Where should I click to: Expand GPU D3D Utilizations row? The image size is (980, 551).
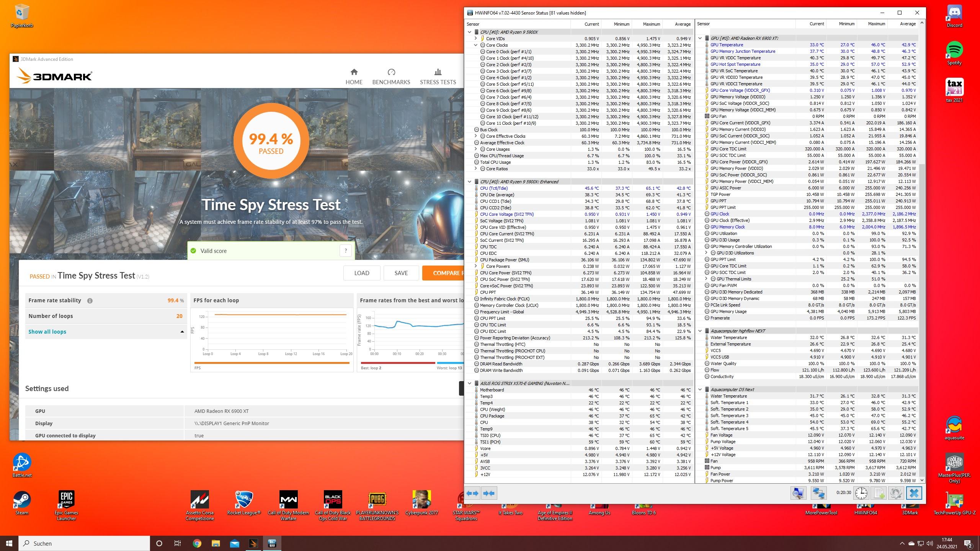(706, 253)
